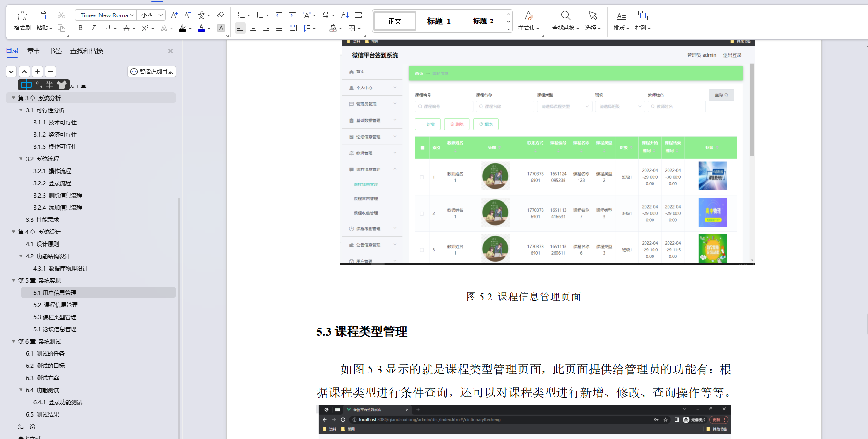Open the font size (小四) dropdown
Viewport: 868px width, 439px height.
tap(151, 15)
